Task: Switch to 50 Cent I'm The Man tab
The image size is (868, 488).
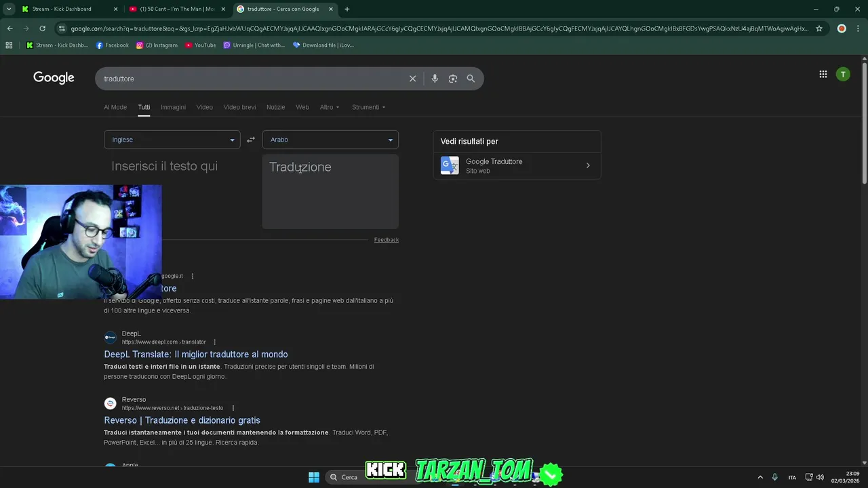Action: click(x=178, y=9)
